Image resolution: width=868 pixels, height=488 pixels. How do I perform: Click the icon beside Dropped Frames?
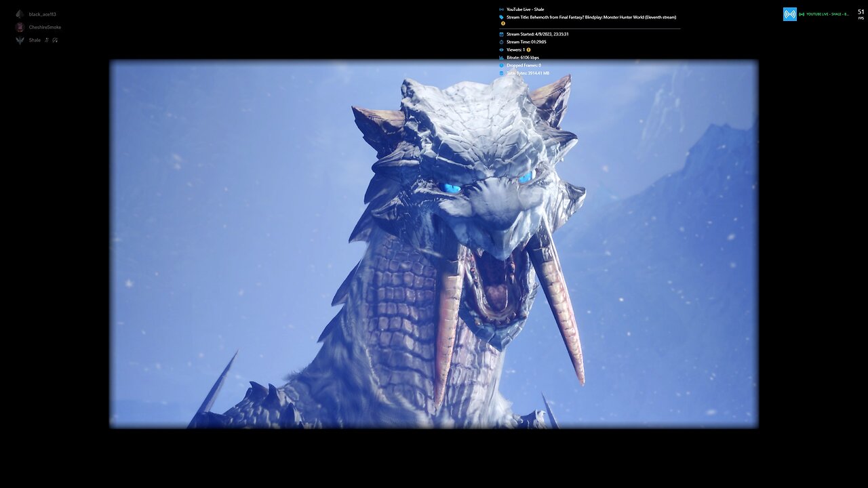coord(502,65)
